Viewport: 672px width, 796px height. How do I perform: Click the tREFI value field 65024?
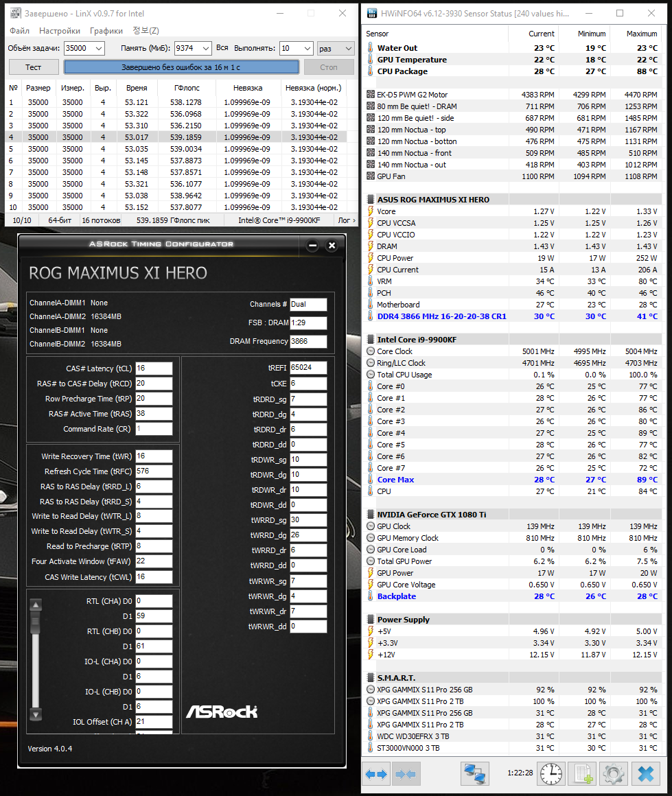[308, 368]
